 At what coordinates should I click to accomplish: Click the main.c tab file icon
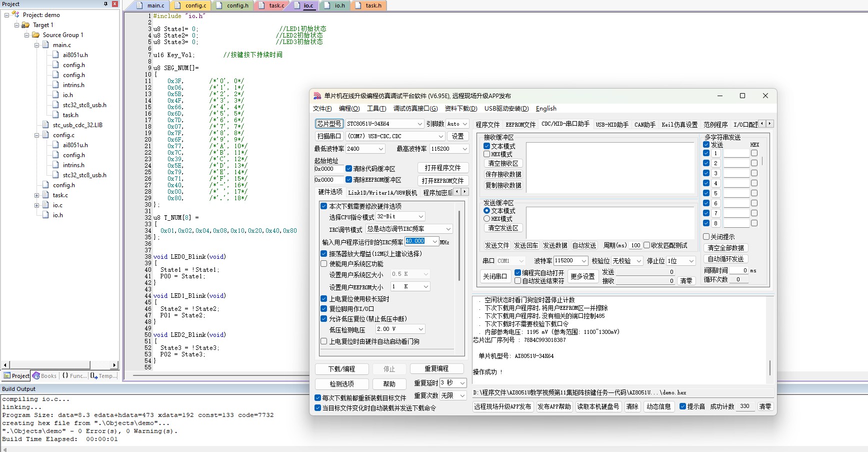[x=140, y=6]
